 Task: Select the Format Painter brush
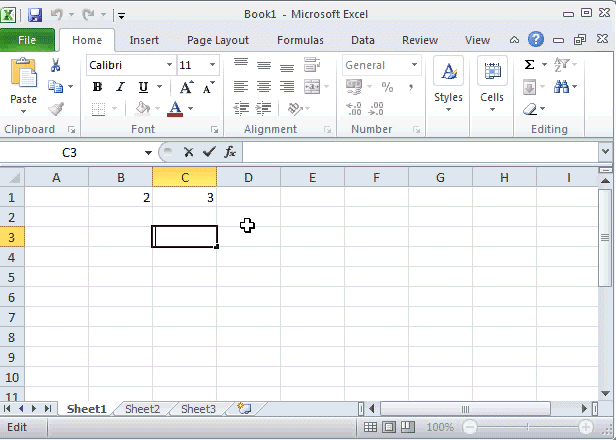click(x=56, y=109)
